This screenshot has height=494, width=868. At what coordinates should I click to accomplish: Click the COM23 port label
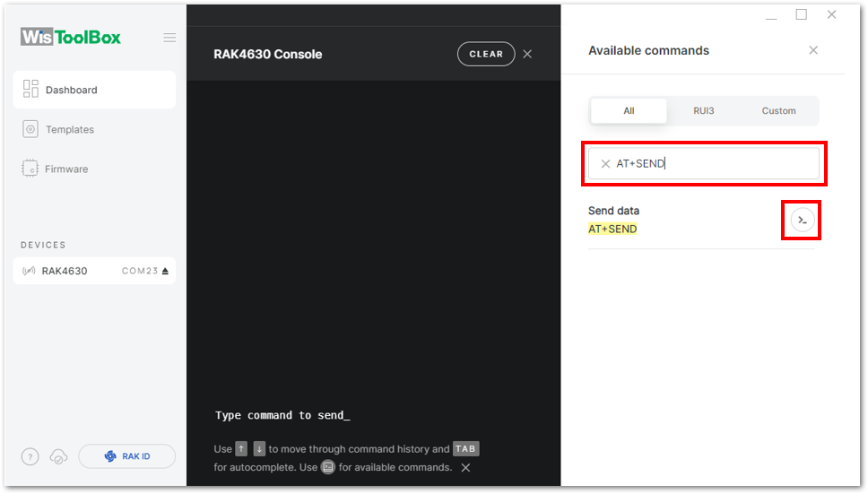140,271
